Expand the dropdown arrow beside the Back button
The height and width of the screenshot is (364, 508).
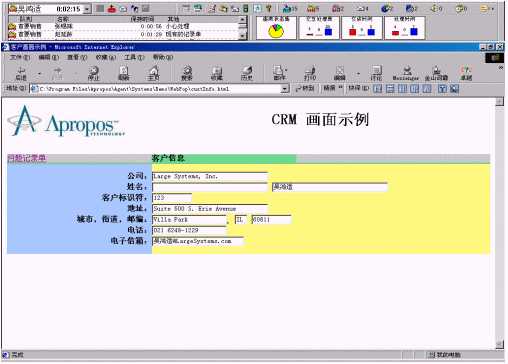pyautogui.click(x=40, y=73)
